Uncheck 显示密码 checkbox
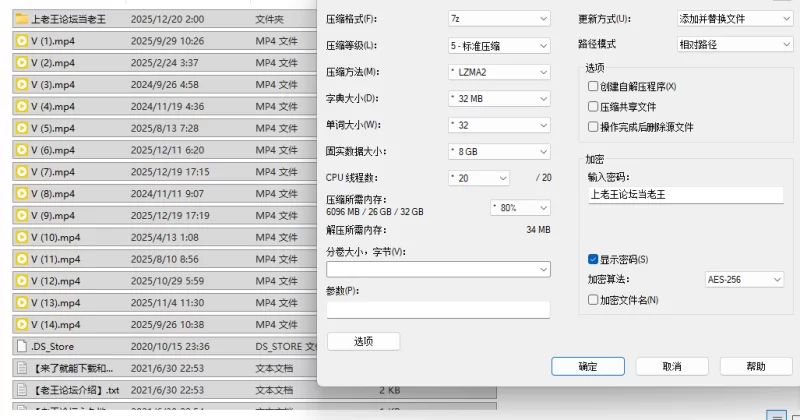Image resolution: width=800 pixels, height=420 pixels. click(593, 259)
